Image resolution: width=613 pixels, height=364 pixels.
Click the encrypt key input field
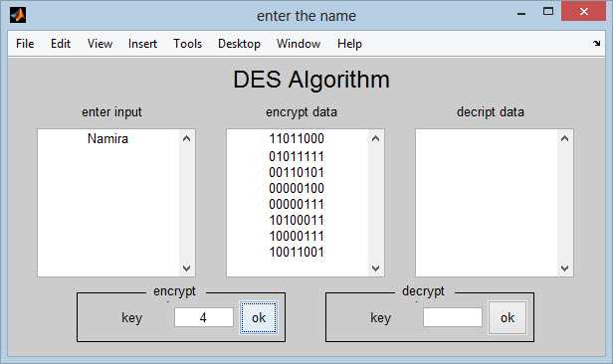tap(204, 317)
